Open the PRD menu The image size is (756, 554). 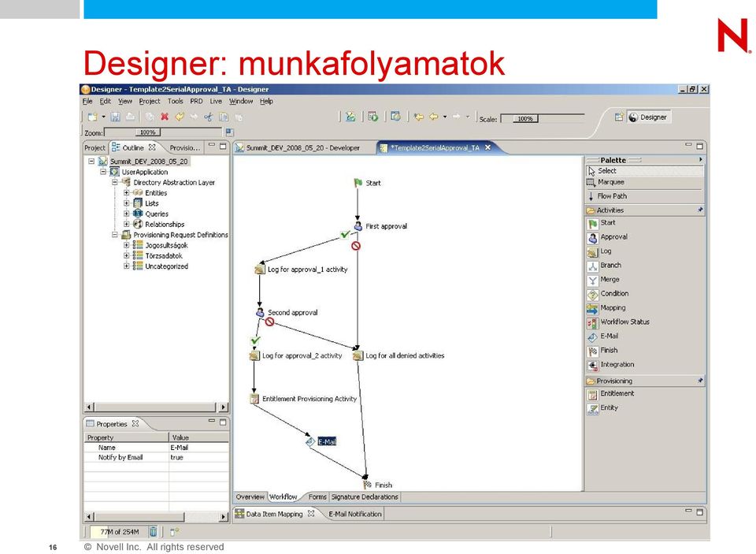pyautogui.click(x=196, y=102)
